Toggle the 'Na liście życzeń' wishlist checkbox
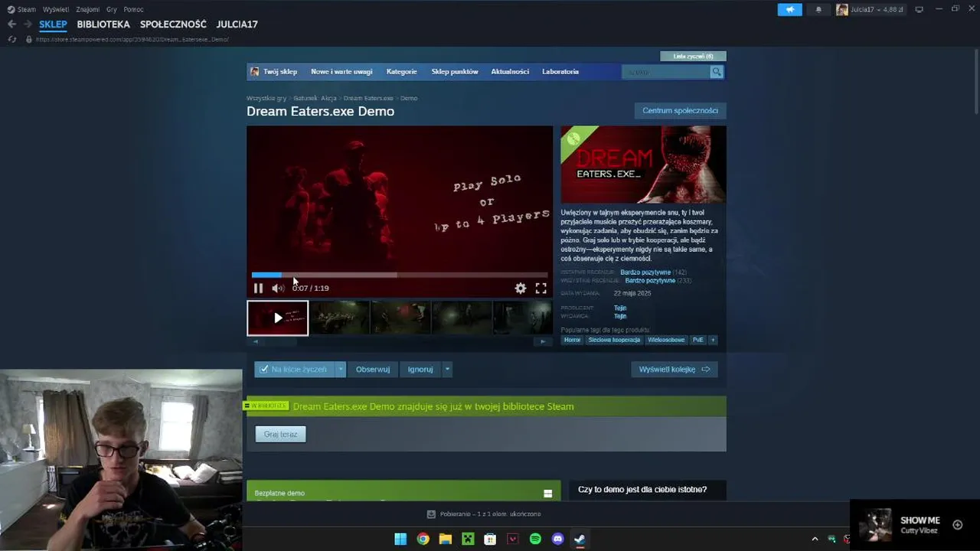The width and height of the screenshot is (980, 551). click(x=264, y=369)
